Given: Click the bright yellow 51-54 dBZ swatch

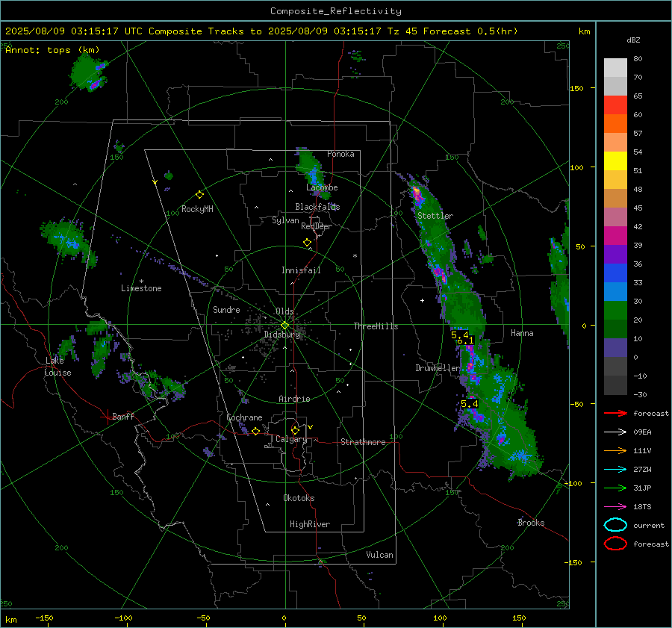Looking at the screenshot, I should (615, 161).
